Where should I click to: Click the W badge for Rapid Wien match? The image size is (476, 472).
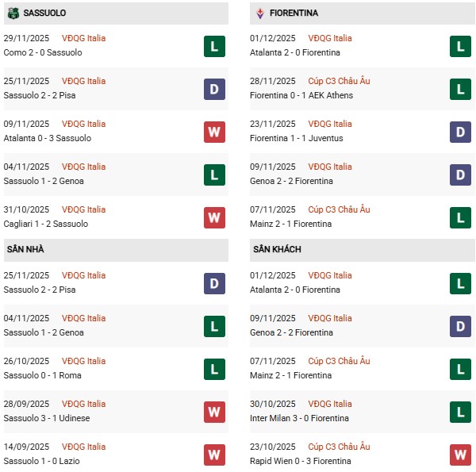(460, 455)
